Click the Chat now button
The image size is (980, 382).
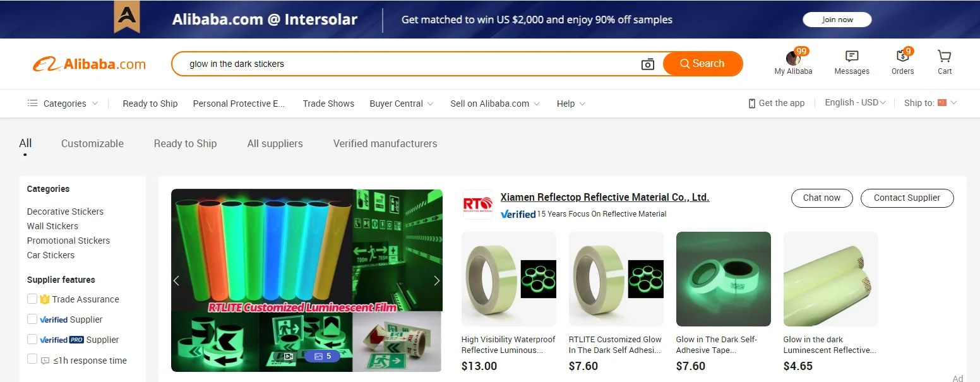tap(822, 198)
